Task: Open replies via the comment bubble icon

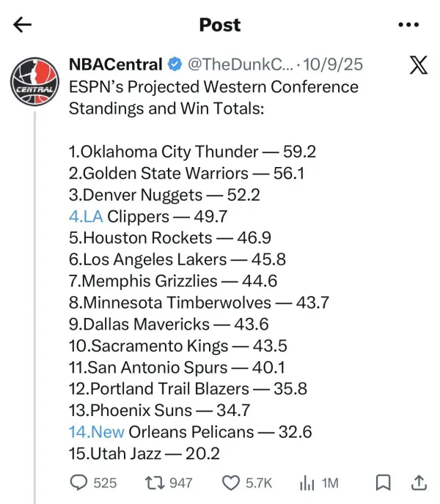Action: click(78, 483)
